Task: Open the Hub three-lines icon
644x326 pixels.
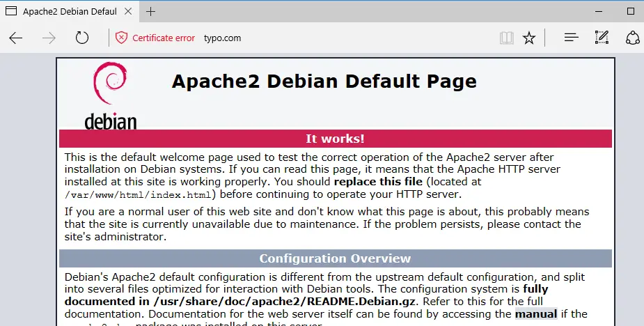Action: pyautogui.click(x=572, y=38)
